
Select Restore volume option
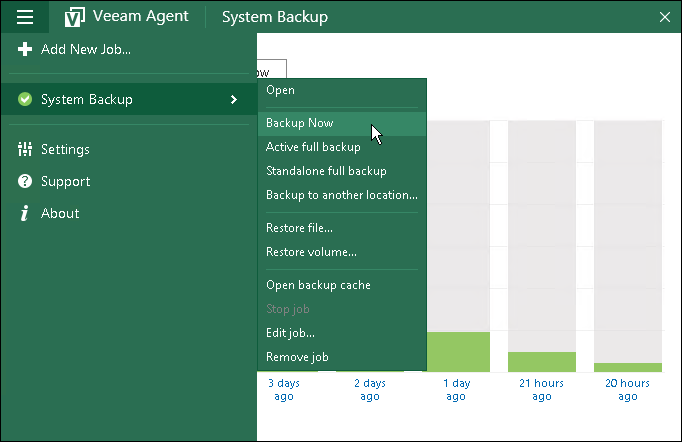pyautogui.click(x=342, y=252)
